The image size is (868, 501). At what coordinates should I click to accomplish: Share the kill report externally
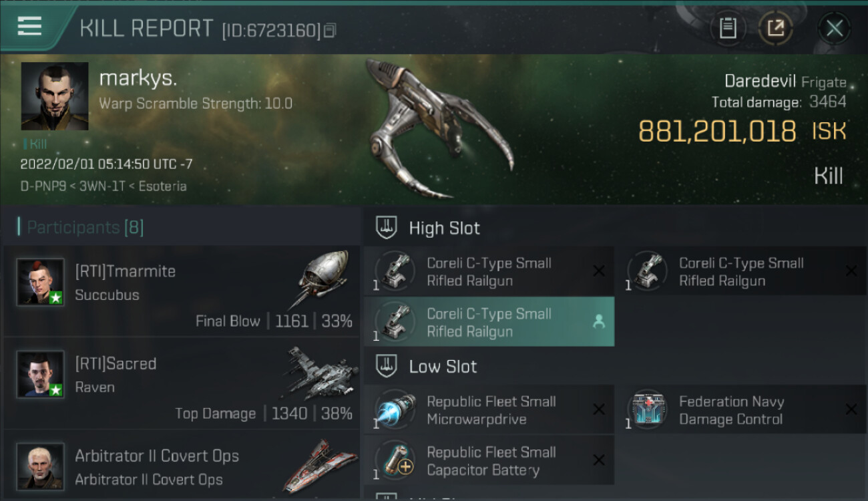(776, 28)
